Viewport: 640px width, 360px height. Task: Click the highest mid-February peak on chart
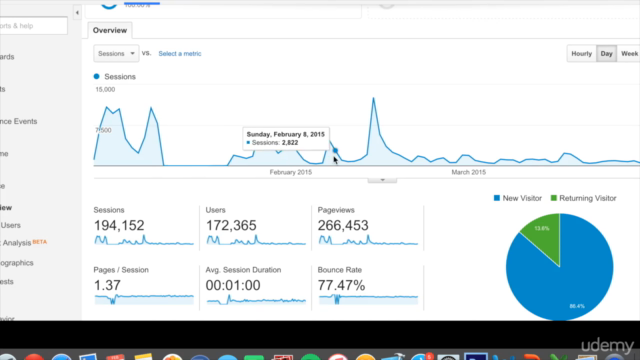coord(373,98)
